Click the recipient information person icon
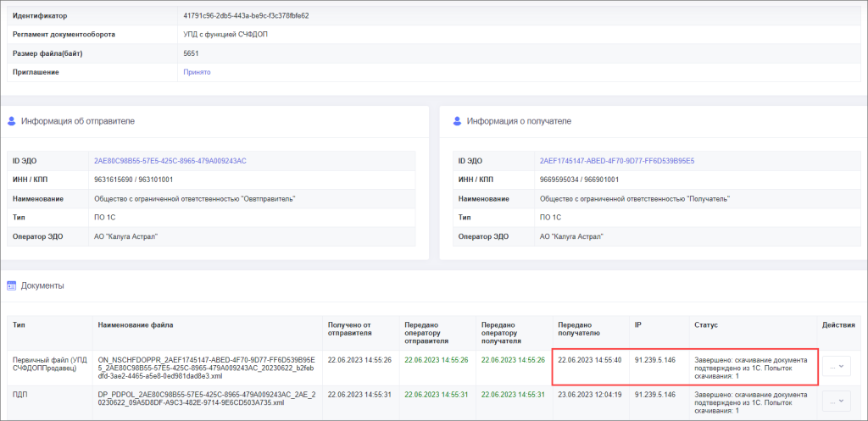Image resolution: width=868 pixels, height=421 pixels. point(458,121)
